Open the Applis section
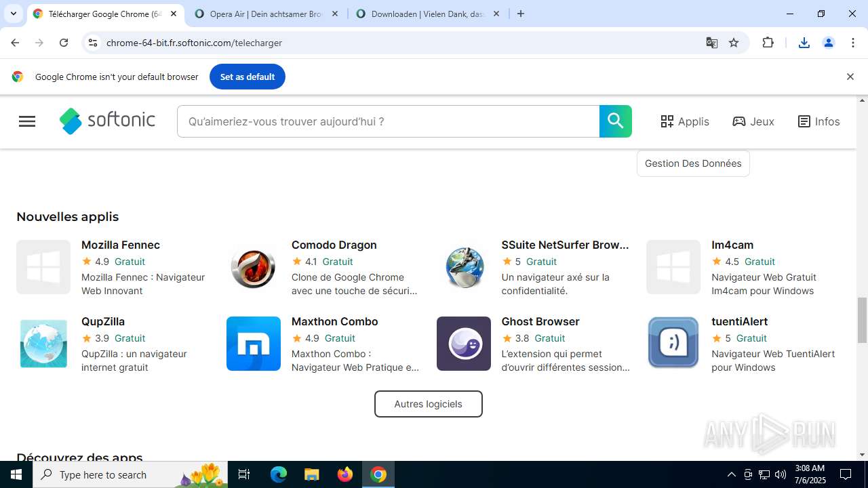Screen dimensions: 868x488 click(x=685, y=121)
